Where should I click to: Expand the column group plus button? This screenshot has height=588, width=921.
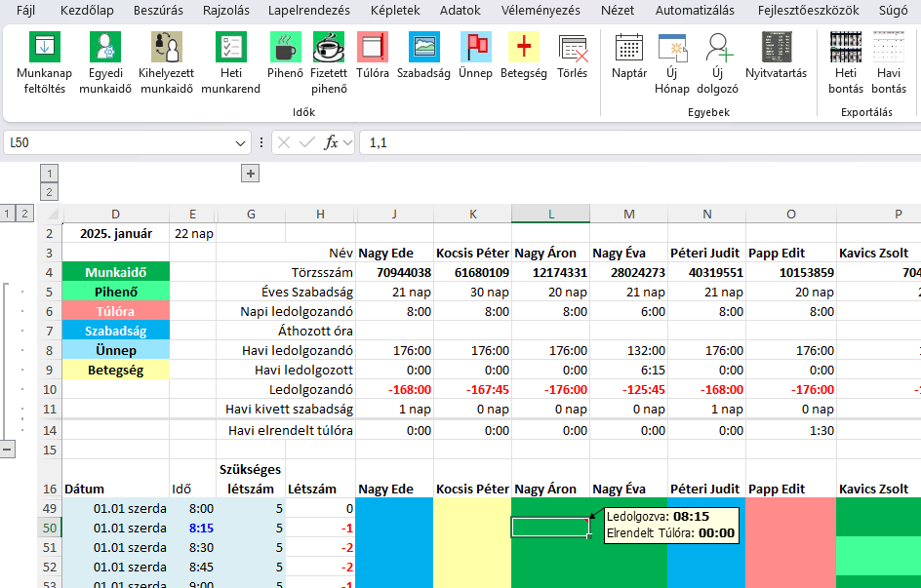click(x=250, y=174)
